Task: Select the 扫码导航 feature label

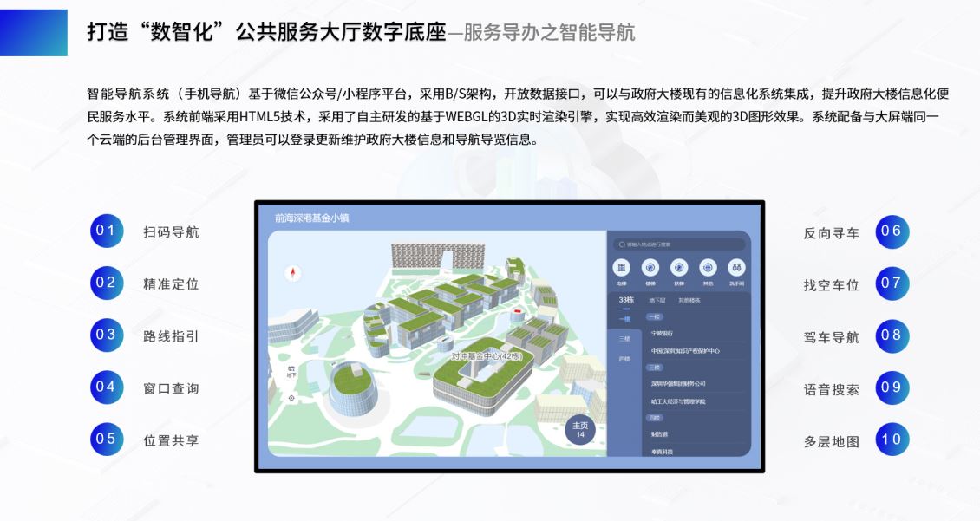Action: 171,231
